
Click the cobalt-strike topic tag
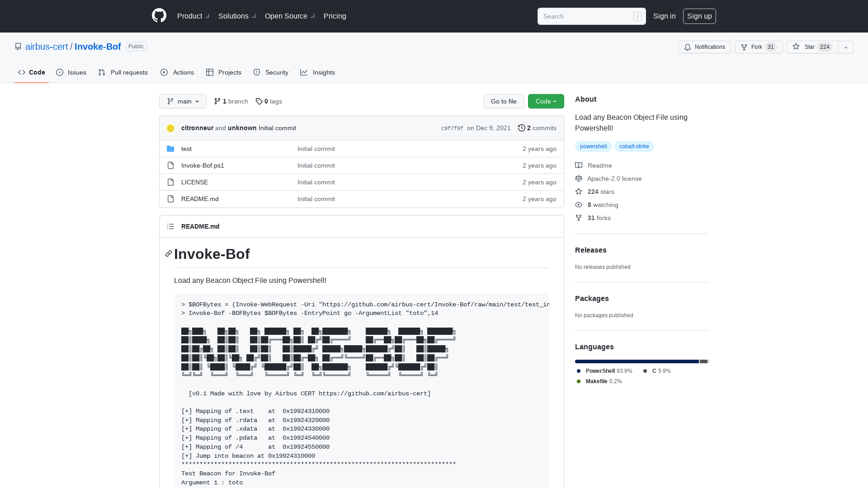pos(634,146)
